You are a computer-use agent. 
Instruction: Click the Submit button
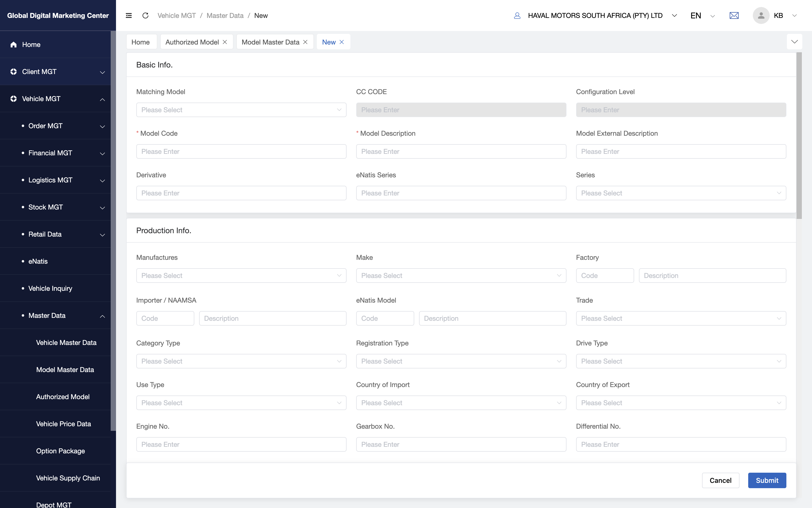pyautogui.click(x=767, y=480)
